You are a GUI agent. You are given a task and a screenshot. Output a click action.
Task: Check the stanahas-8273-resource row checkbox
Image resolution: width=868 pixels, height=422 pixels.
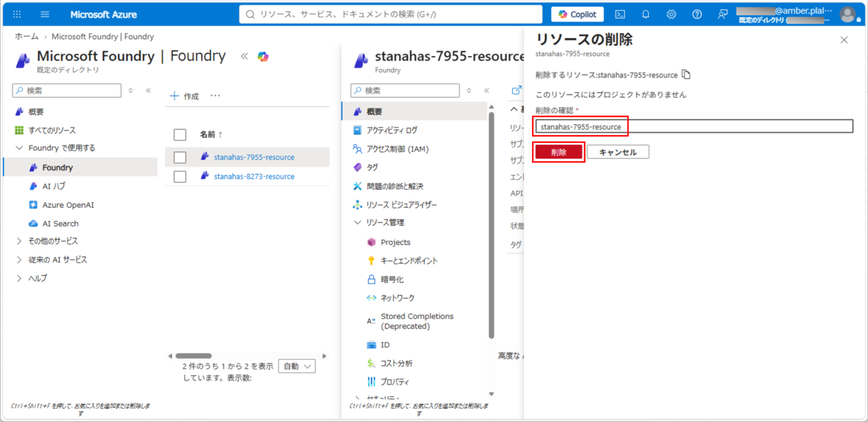[x=180, y=176]
